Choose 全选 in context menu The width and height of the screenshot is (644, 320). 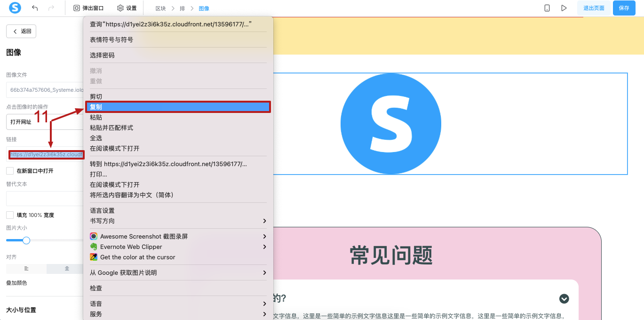pyautogui.click(x=178, y=138)
